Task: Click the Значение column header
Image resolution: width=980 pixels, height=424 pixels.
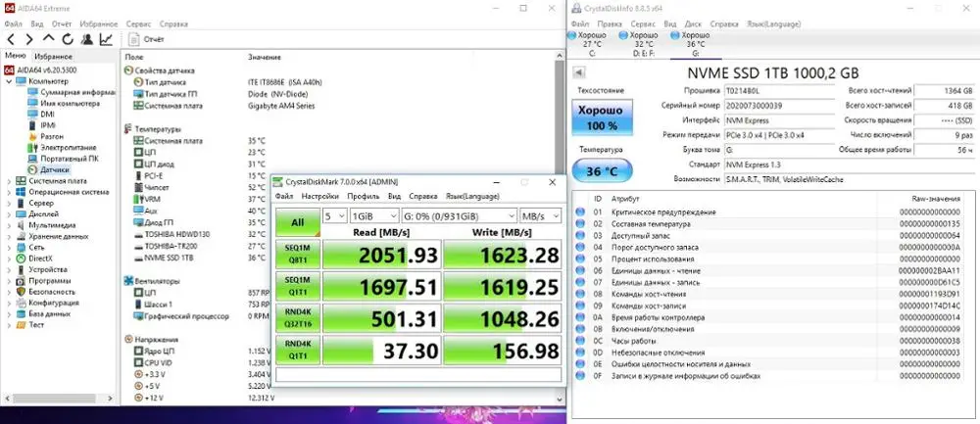Action: click(x=265, y=57)
